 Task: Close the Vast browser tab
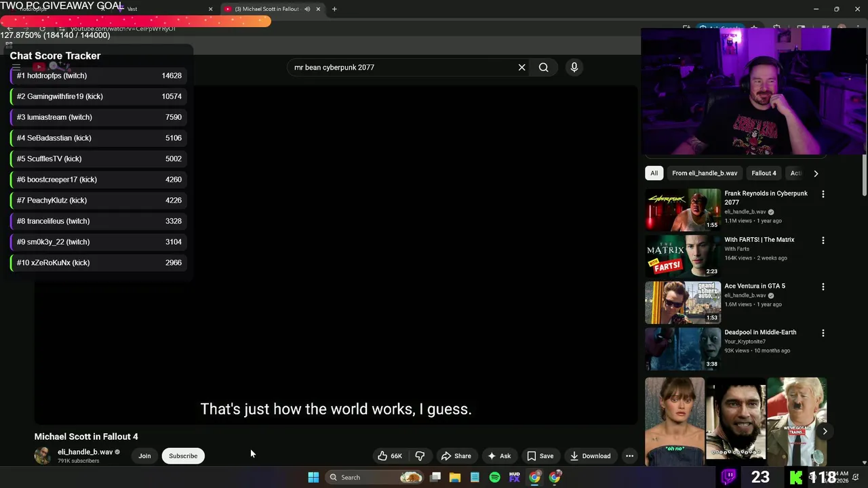[210, 9]
